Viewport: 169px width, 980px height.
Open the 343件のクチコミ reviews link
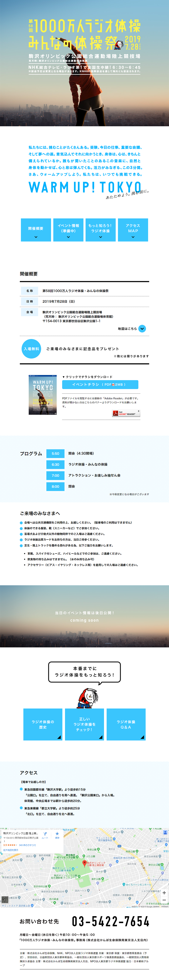(x=27, y=845)
